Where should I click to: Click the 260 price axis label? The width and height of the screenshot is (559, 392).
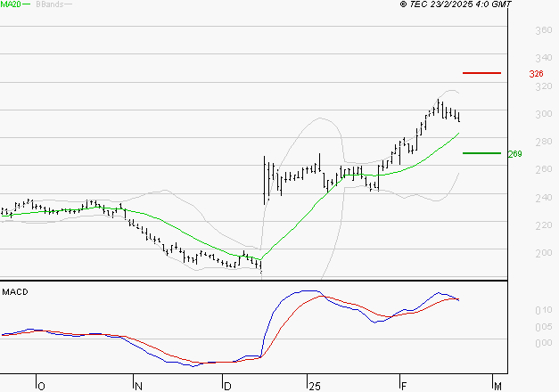click(x=544, y=169)
